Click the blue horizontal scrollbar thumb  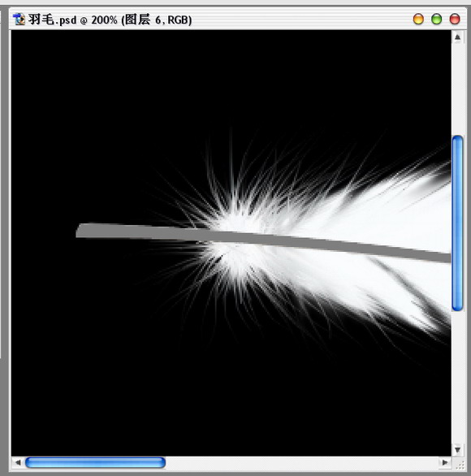[95, 463]
